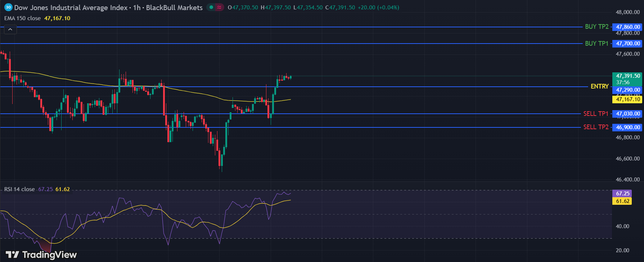This screenshot has height=262, width=644.
Task: Click the green market open status dot
Action: (211, 7)
